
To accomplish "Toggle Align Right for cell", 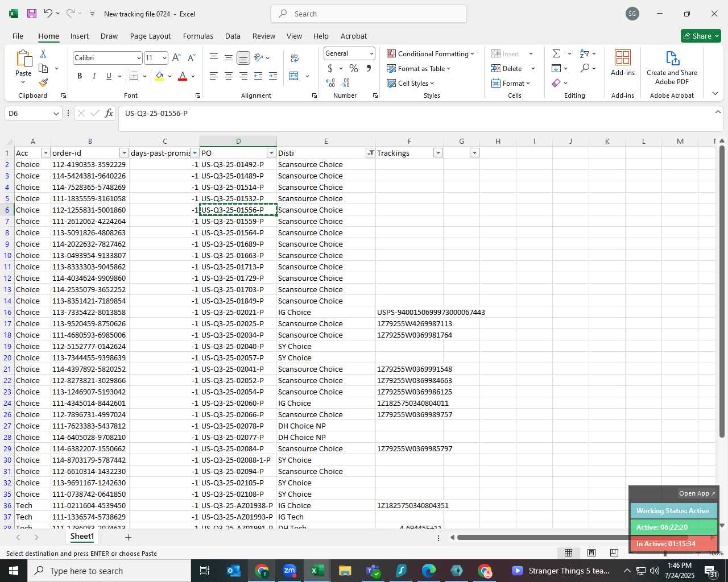I will 243,76.
